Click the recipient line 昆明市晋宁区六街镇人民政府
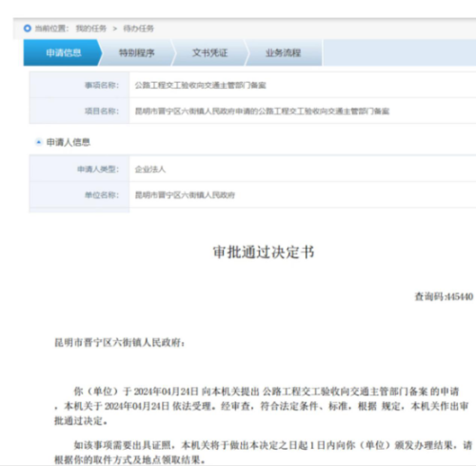 tap(120, 343)
